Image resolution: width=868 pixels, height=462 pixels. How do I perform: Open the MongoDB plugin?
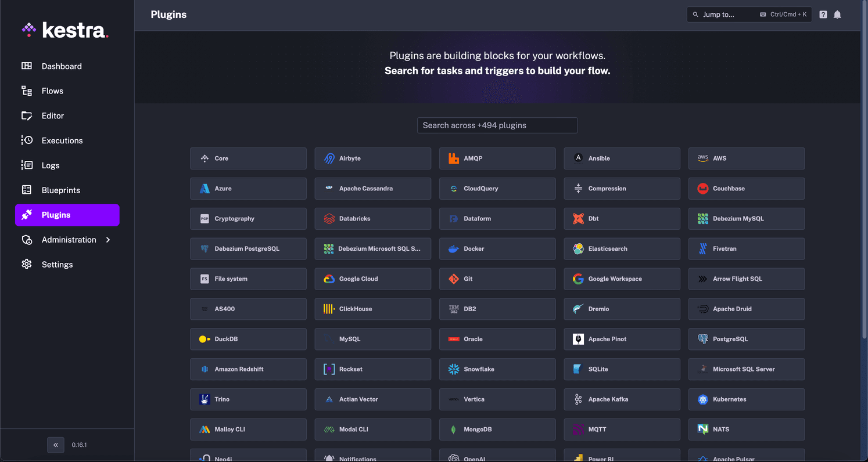tap(497, 430)
